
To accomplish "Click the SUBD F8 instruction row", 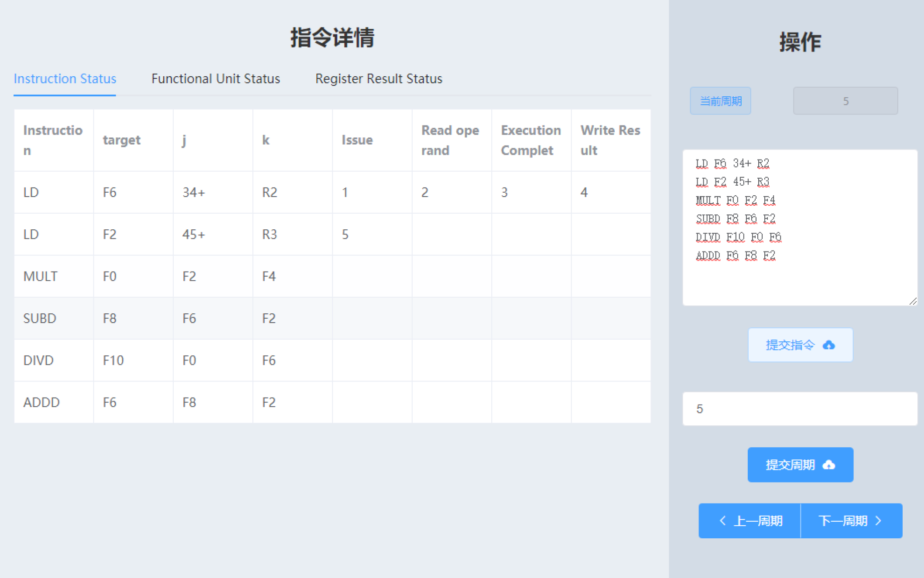I will click(333, 318).
